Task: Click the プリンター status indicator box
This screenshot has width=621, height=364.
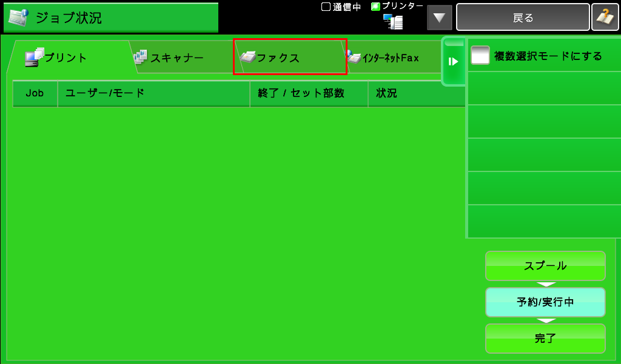Action: pyautogui.click(x=375, y=7)
